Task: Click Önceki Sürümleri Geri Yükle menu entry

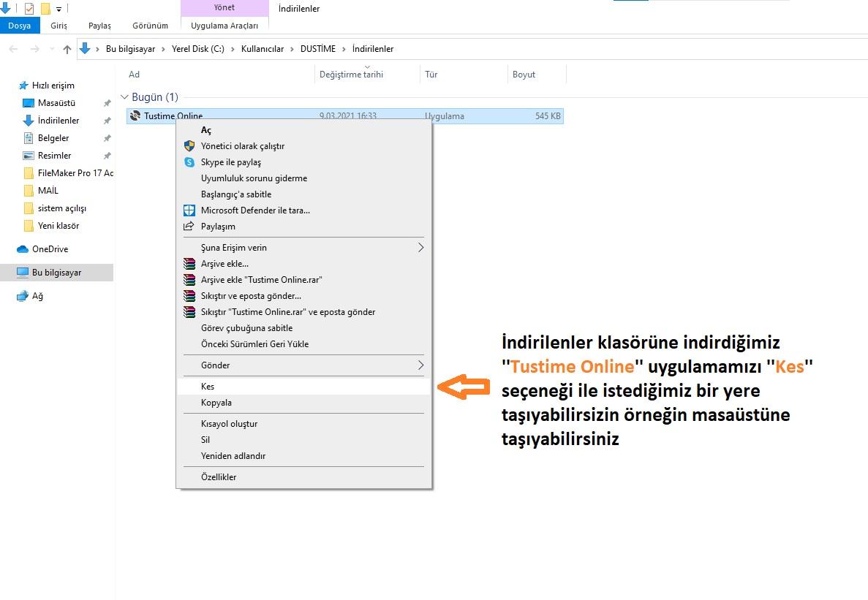Action: (303, 344)
